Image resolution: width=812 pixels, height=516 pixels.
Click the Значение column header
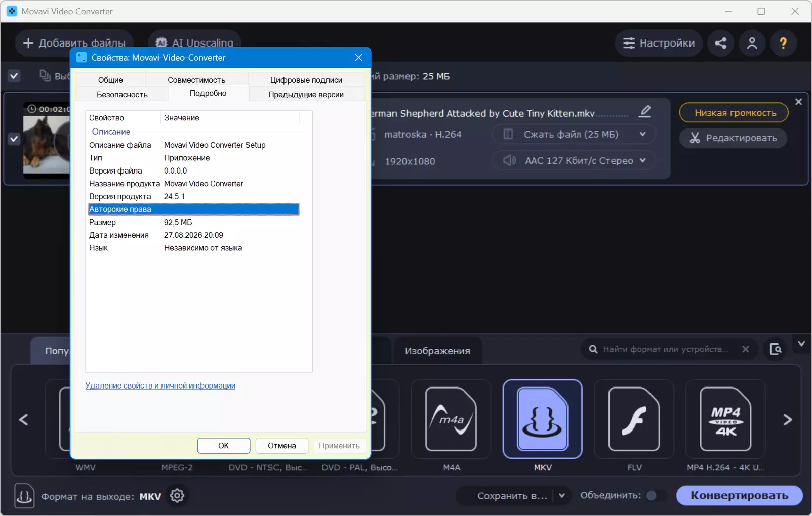[230, 118]
